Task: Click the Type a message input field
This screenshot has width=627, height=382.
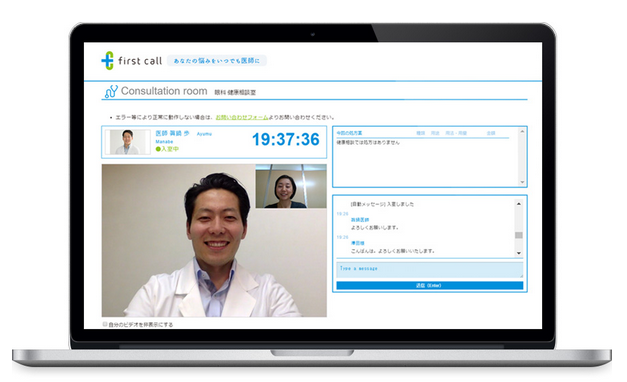Action: coord(429,269)
